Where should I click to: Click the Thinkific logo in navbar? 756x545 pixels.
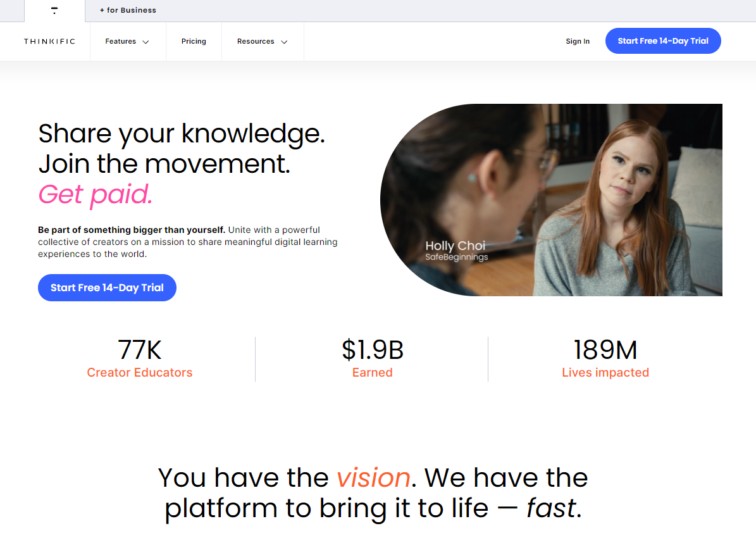(x=49, y=42)
